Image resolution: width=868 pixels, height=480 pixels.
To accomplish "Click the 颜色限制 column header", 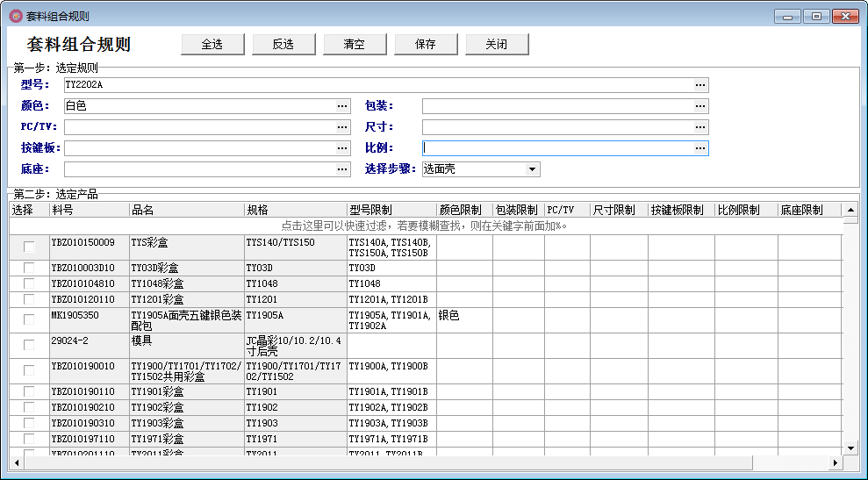I will 464,210.
